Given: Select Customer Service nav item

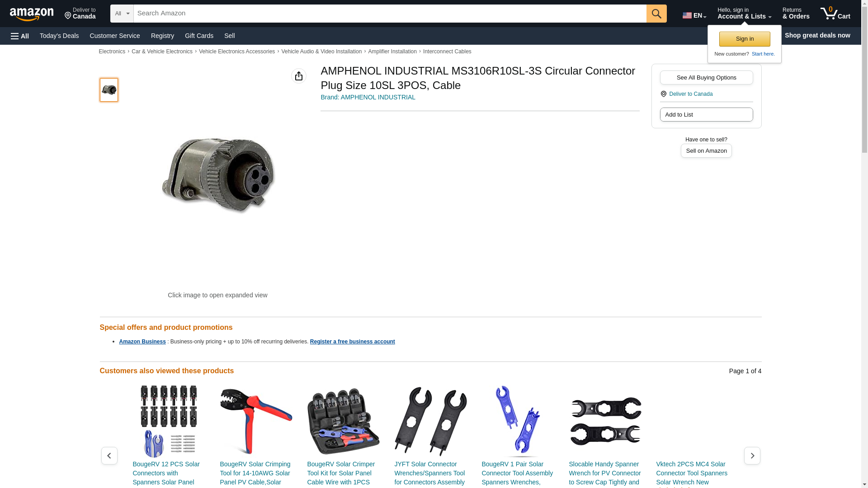Looking at the screenshot, I should tap(115, 36).
